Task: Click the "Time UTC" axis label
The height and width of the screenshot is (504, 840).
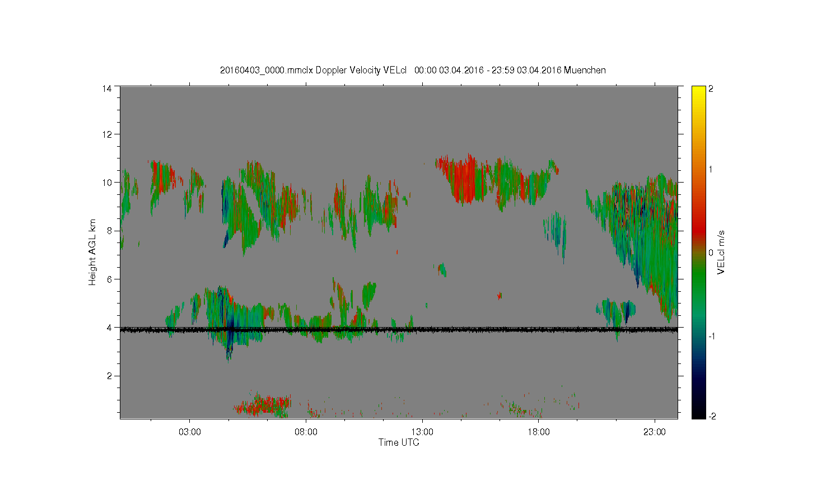Action: [399, 442]
